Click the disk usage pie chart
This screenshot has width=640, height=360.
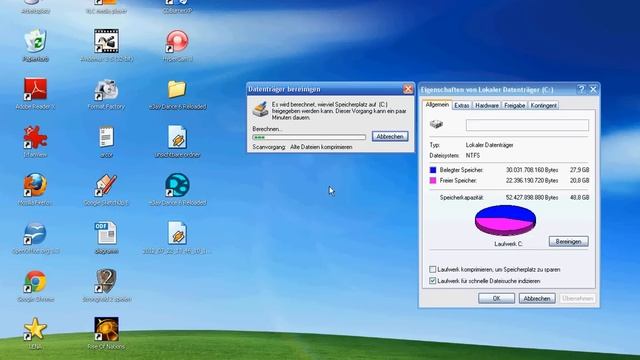coord(505,220)
